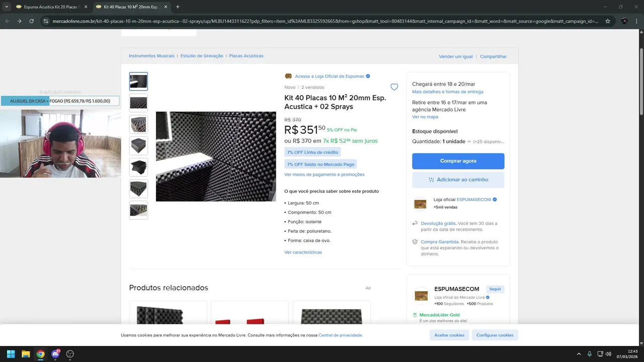Screen dimensions: 644x362
Task: Click 7% OFF Saldo no Mercado Pago badge
Action: tap(320, 164)
